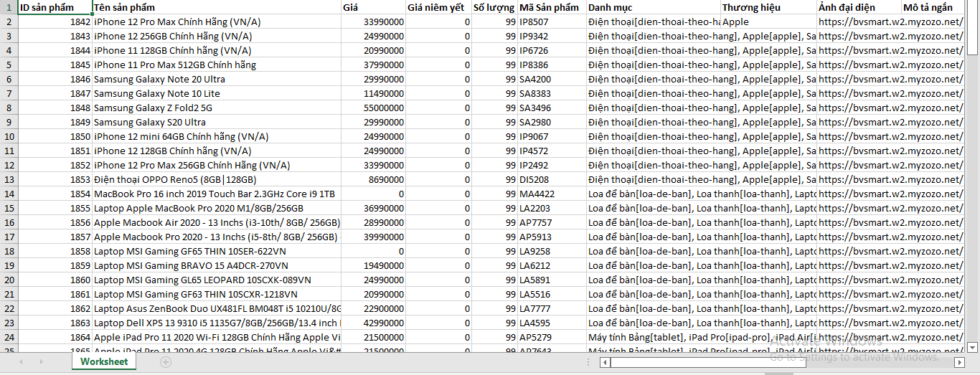The width and height of the screenshot is (980, 375).
Task: Click product code cell AP5279
Action: click(x=552, y=337)
